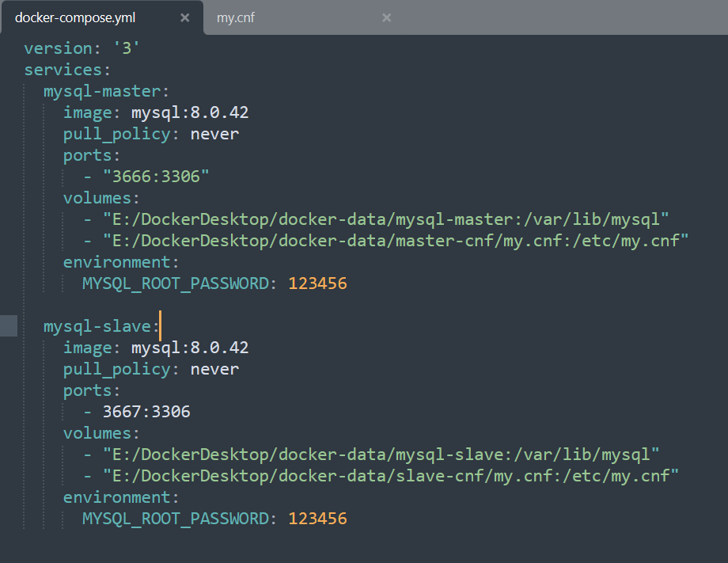Switch to the my.cnf tab
The image size is (728, 563).
(234, 17)
